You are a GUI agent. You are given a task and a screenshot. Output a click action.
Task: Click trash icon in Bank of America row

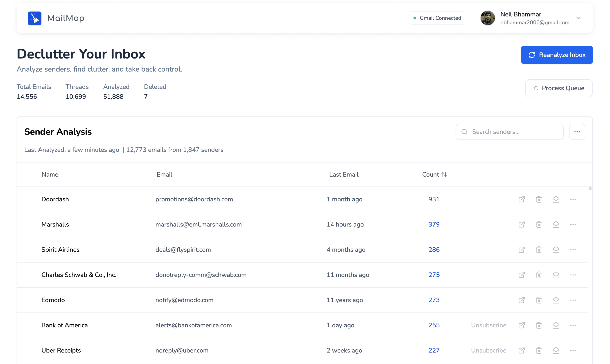(x=539, y=325)
